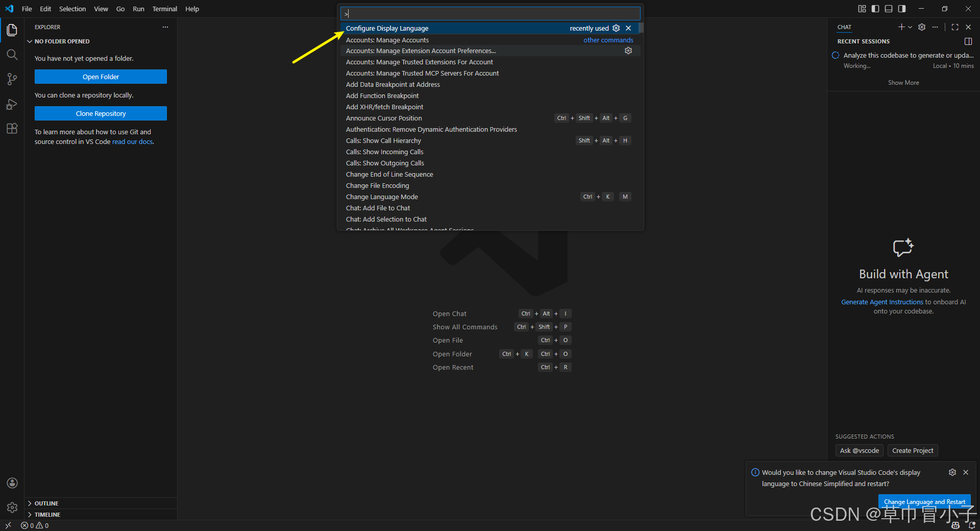Viewport: 980px width, 531px height.
Task: Click the Copilot status bar icon
Action: coord(955,525)
